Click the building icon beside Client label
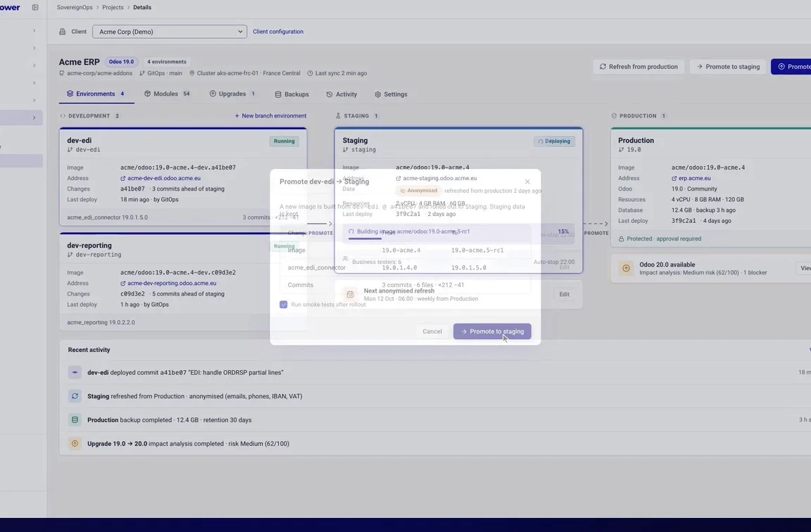811x532 pixels. click(63, 32)
